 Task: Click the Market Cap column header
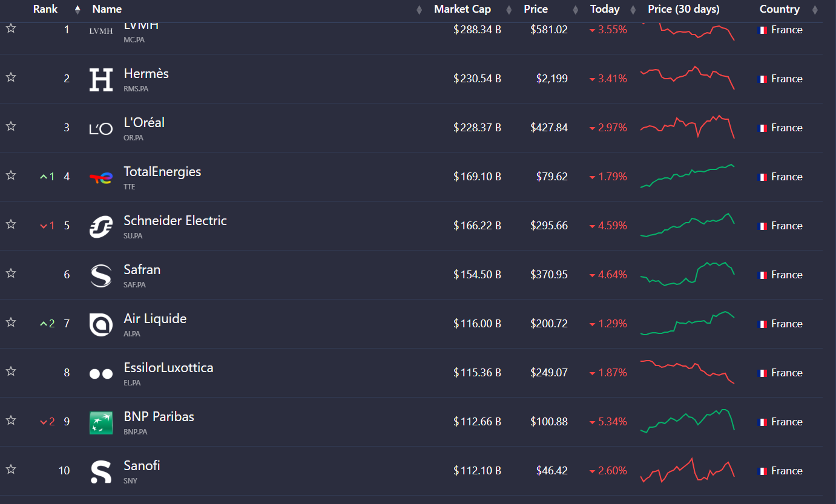(462, 9)
